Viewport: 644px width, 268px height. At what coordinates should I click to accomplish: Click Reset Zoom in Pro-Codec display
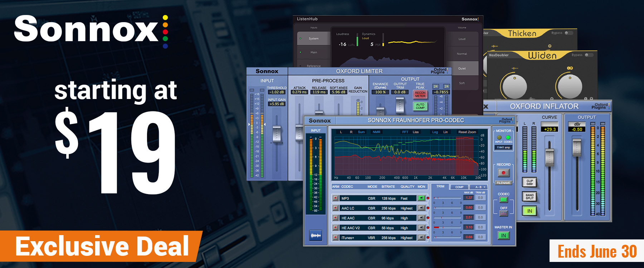[467, 132]
